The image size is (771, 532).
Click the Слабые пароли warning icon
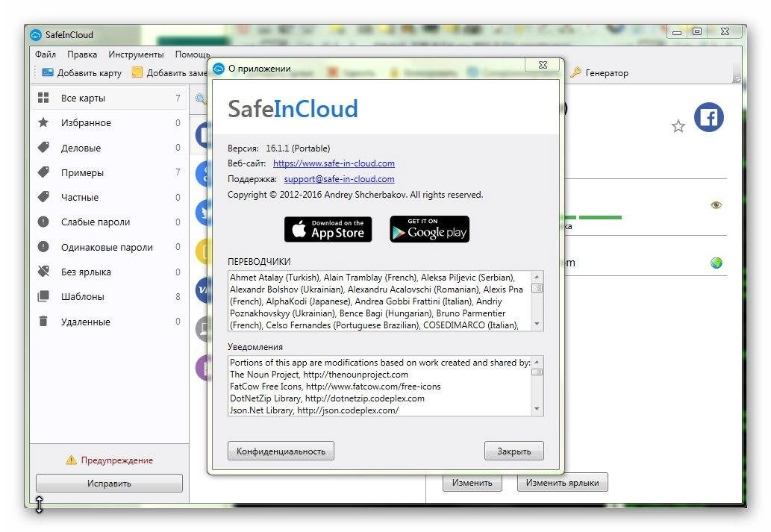tap(43, 222)
